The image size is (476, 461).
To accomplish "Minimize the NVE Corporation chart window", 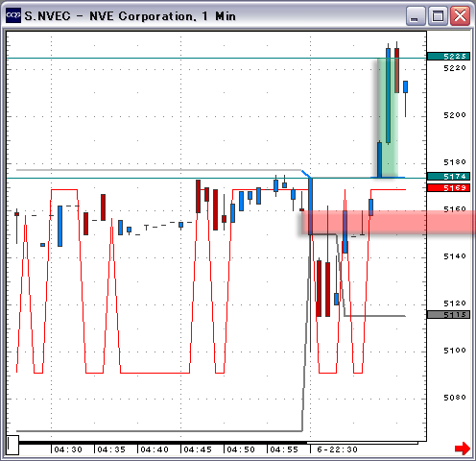I will [x=415, y=16].
